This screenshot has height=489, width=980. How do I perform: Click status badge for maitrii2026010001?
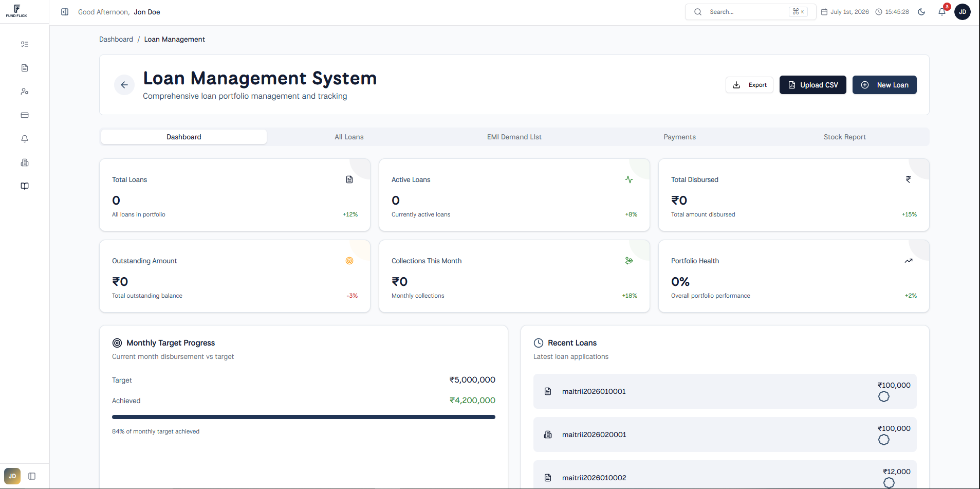pyautogui.click(x=884, y=396)
